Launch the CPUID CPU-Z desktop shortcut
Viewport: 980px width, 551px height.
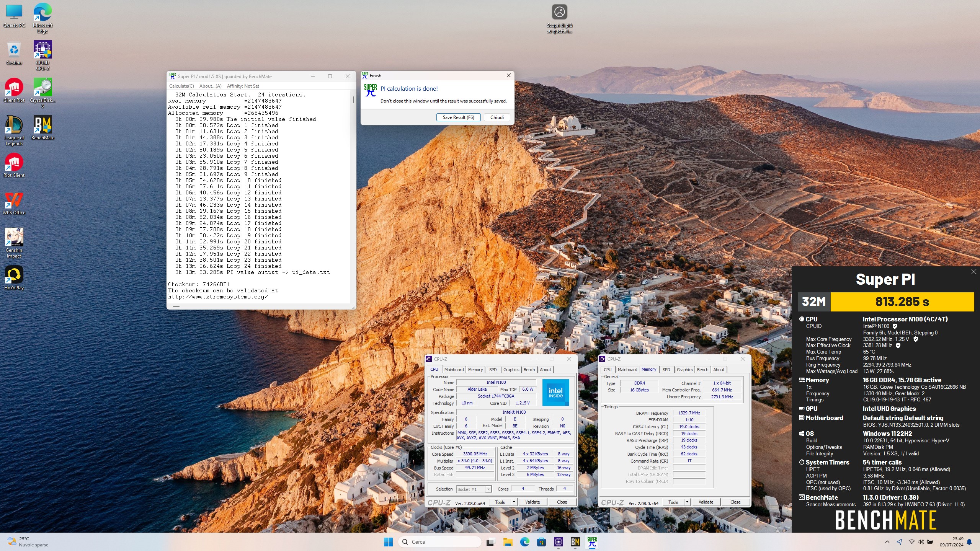42,55
